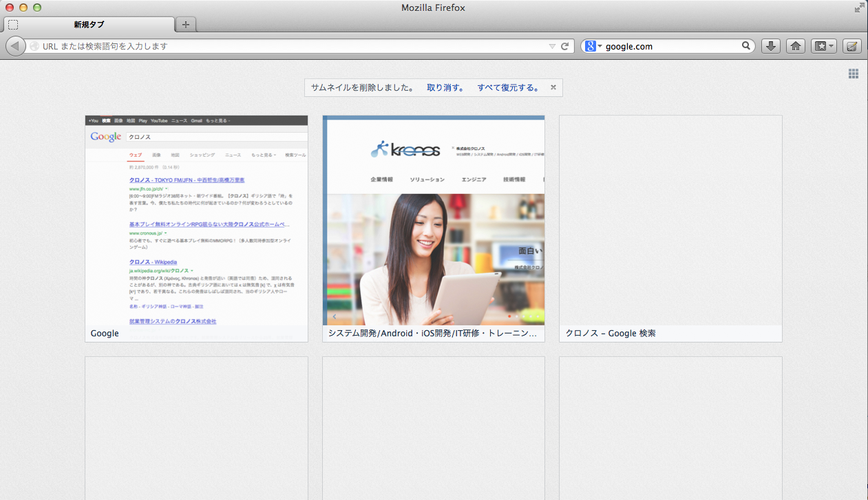The image size is (868, 500).
Task: Click the 取り消す undo link
Action: (x=445, y=87)
